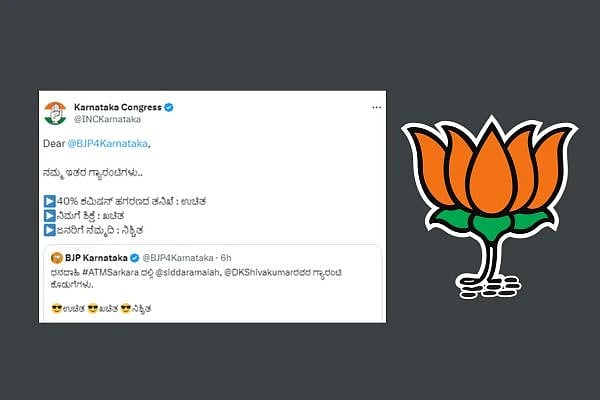Click first blue play-arrow bullet emoji
Image resolution: width=600 pixels, height=400 pixels.
coord(50,201)
